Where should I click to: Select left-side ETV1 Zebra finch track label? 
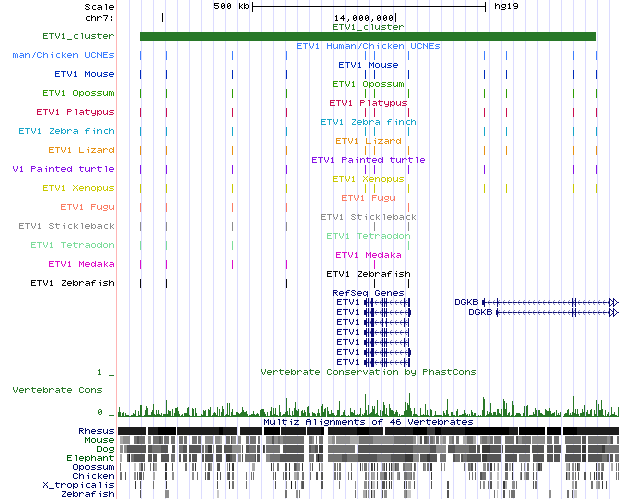coord(66,131)
